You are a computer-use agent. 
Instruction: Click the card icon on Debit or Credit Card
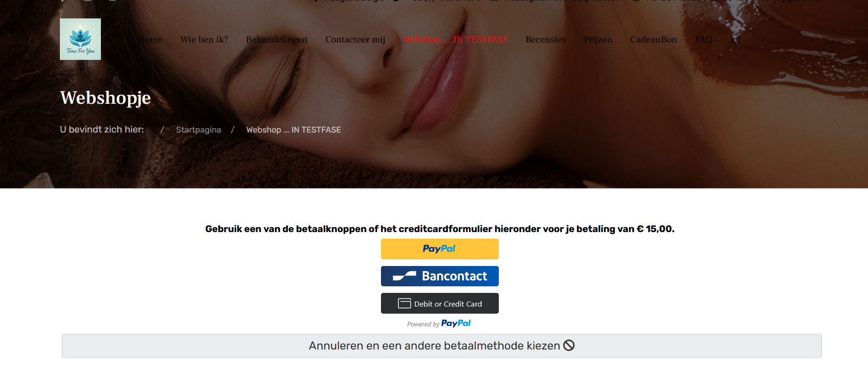click(404, 303)
